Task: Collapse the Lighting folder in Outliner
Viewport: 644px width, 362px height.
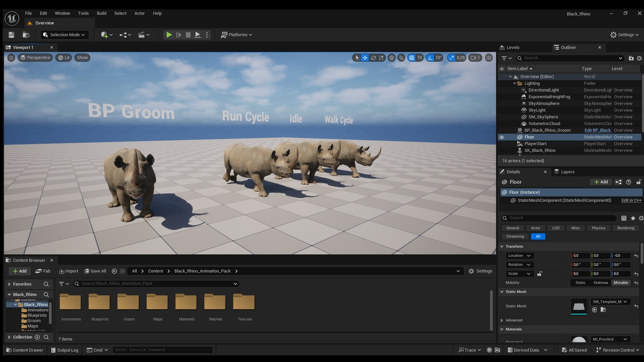Action: tap(515, 83)
